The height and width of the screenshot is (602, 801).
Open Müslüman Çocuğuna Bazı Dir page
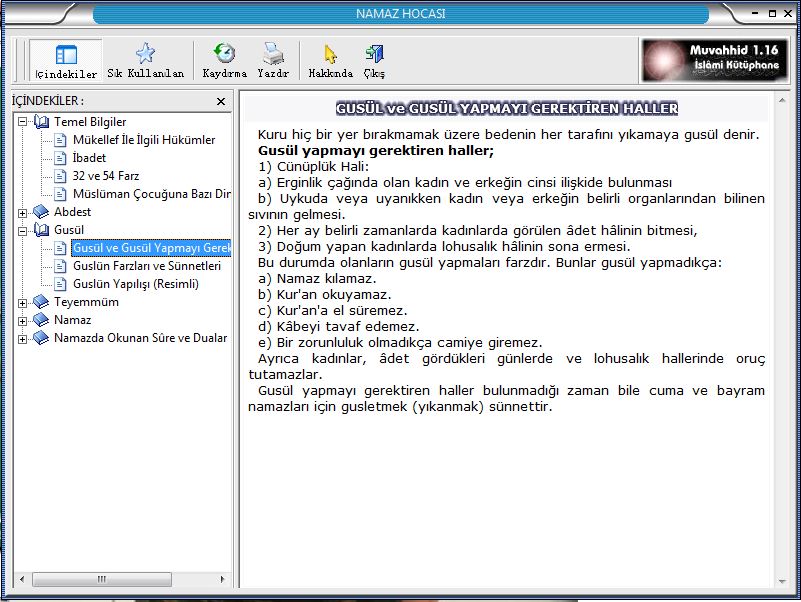coord(152,194)
